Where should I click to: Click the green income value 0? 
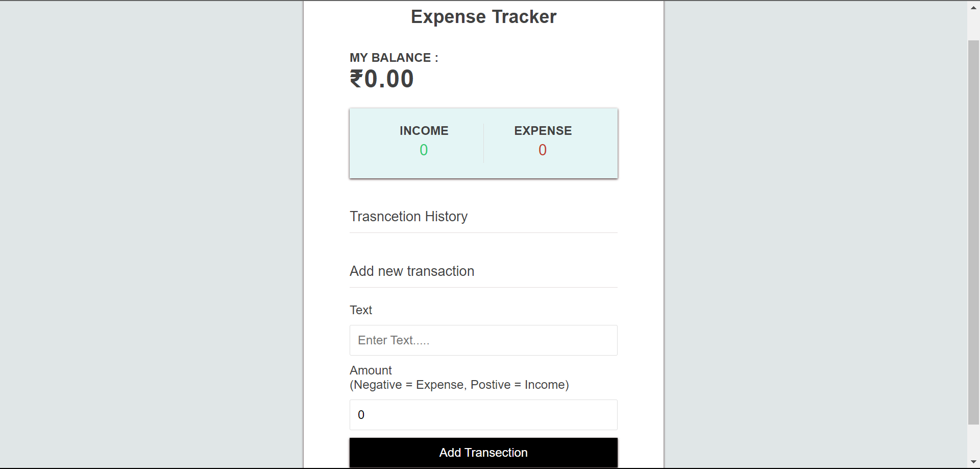point(423,150)
